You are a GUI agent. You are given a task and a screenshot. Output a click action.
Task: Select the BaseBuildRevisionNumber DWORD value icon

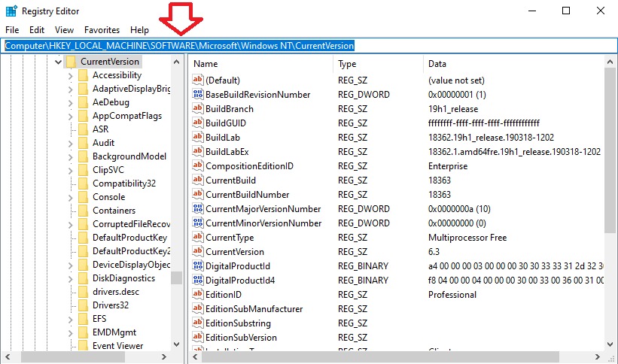[x=197, y=94]
